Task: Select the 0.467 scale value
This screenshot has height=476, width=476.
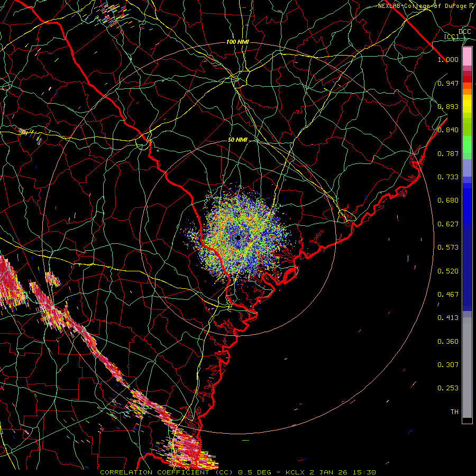Action: click(448, 295)
